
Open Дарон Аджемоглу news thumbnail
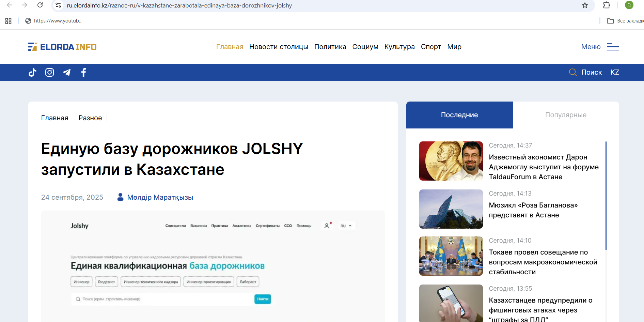451,161
